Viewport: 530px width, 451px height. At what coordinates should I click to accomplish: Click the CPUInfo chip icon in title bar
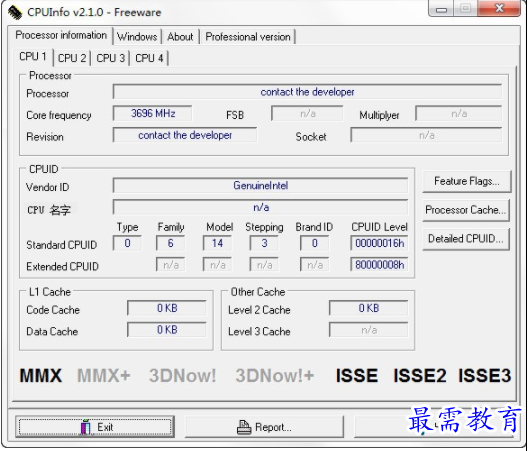tap(16, 12)
